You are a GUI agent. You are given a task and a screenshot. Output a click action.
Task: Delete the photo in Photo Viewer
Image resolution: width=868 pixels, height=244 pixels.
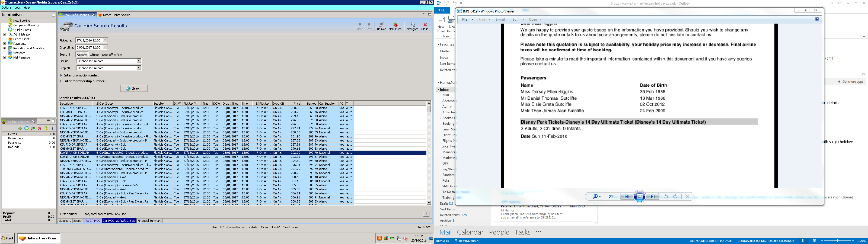687,197
